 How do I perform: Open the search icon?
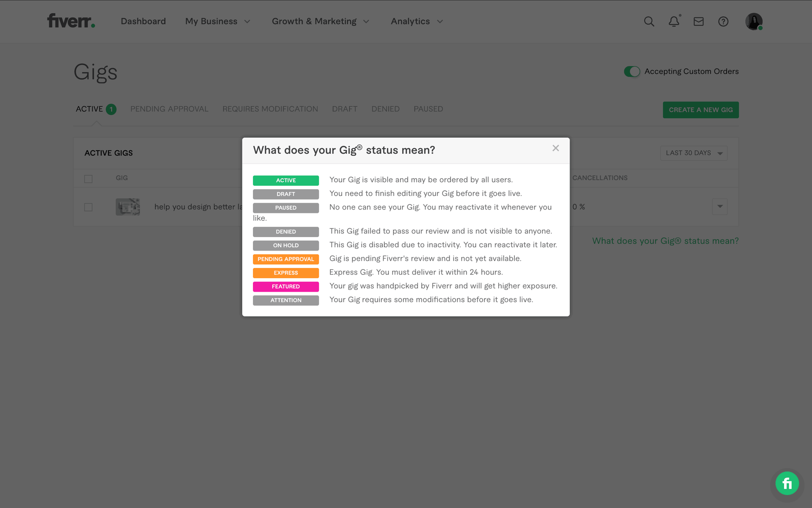coord(649,22)
